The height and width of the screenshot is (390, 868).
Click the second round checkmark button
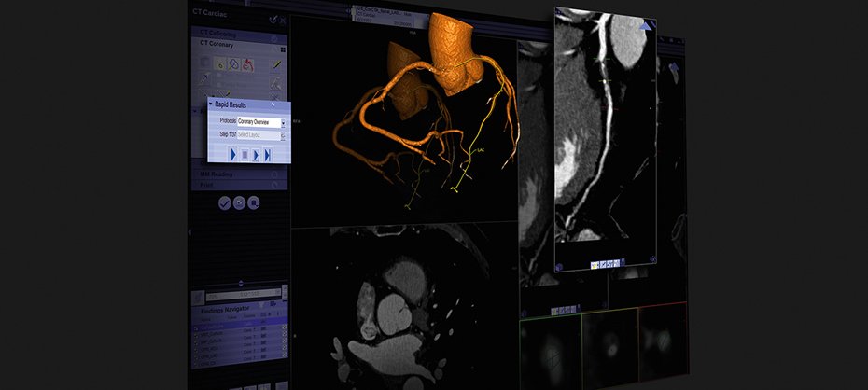click(239, 202)
